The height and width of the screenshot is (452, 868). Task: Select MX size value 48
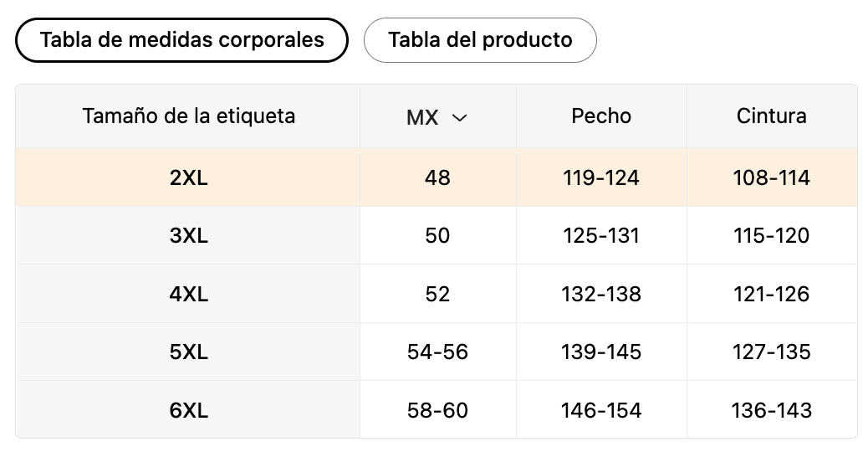[x=437, y=177]
